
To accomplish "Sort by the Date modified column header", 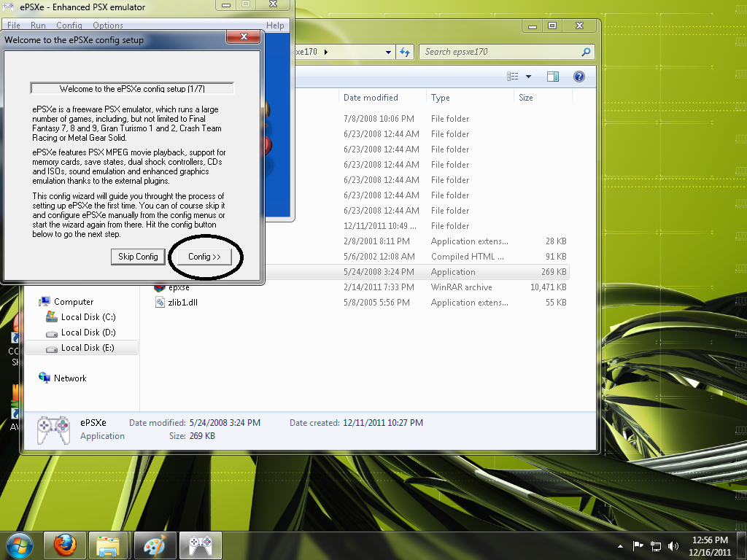I will (371, 98).
